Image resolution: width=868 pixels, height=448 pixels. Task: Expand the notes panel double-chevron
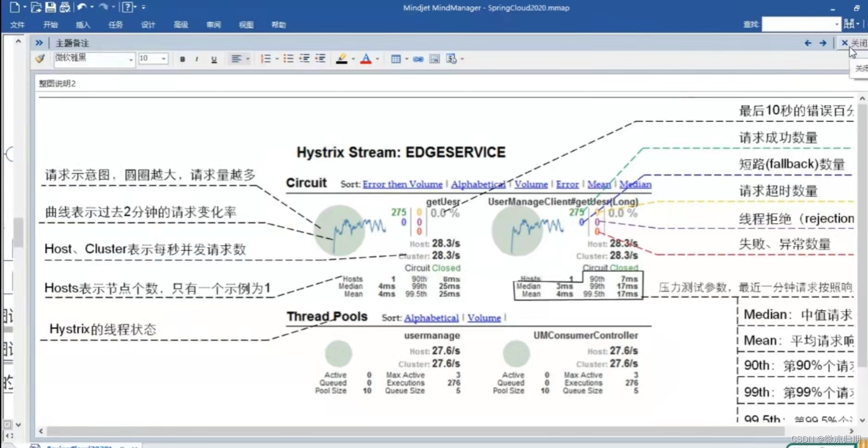(x=39, y=43)
